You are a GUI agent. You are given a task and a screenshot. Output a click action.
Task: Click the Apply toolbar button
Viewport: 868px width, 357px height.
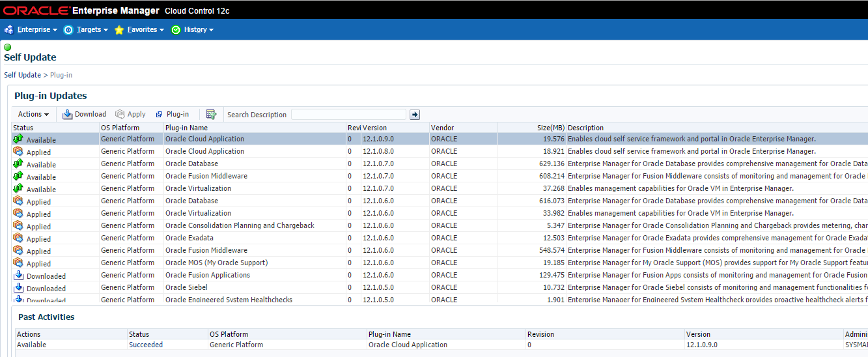[x=130, y=114]
